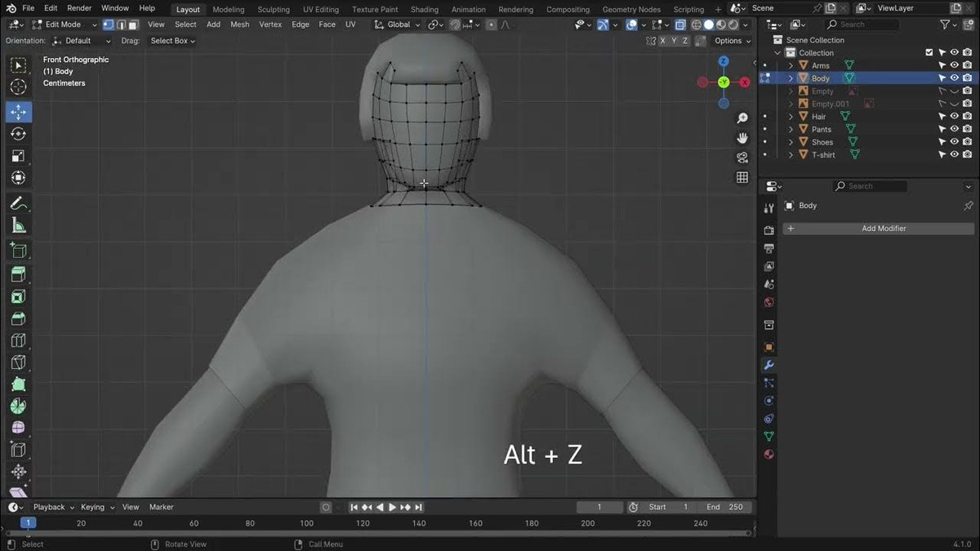Select the Move tool

pos(18,112)
